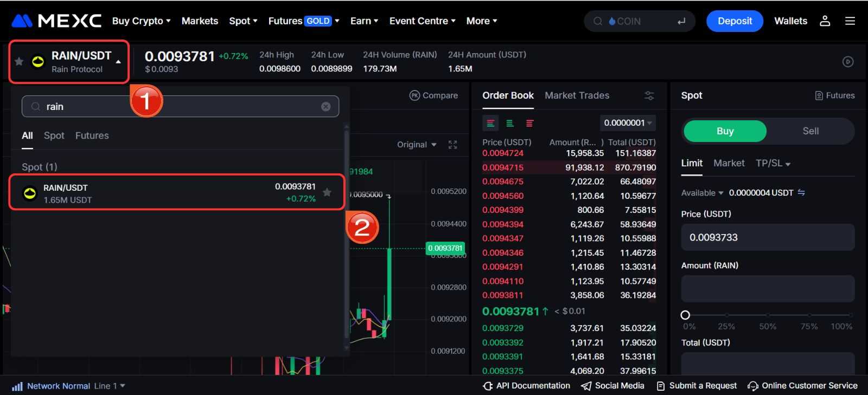Favorite RAIN/USDT in search results
This screenshot has height=395, width=868.
327,192
